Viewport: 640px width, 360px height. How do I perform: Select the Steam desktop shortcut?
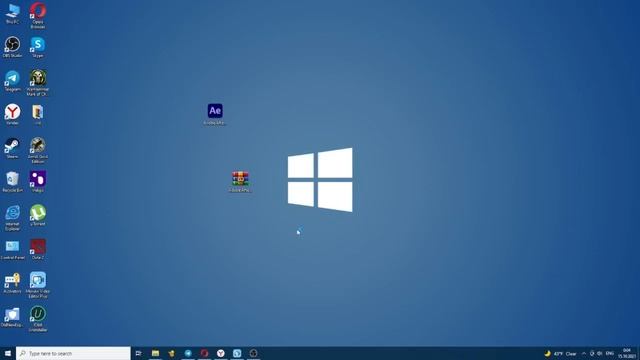click(x=12, y=148)
